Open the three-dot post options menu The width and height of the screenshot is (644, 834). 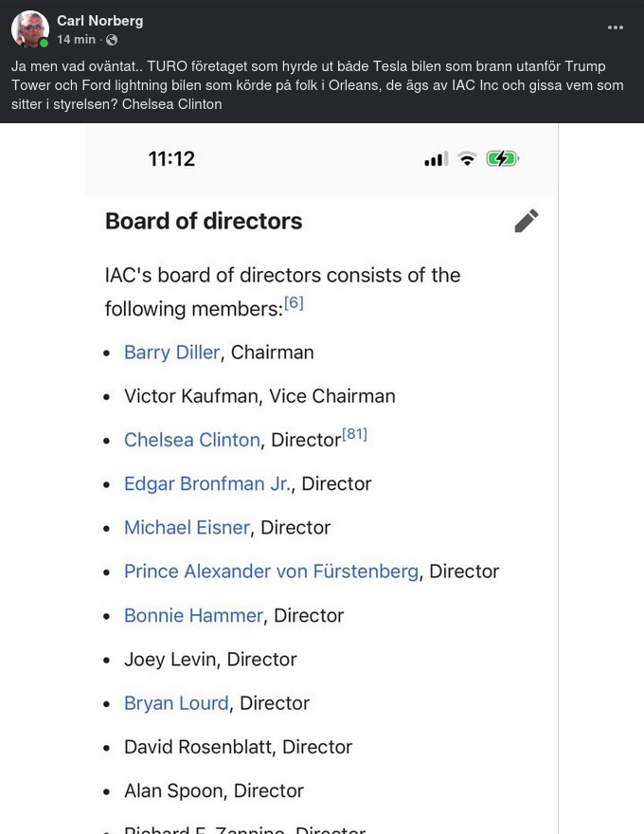pyautogui.click(x=616, y=27)
